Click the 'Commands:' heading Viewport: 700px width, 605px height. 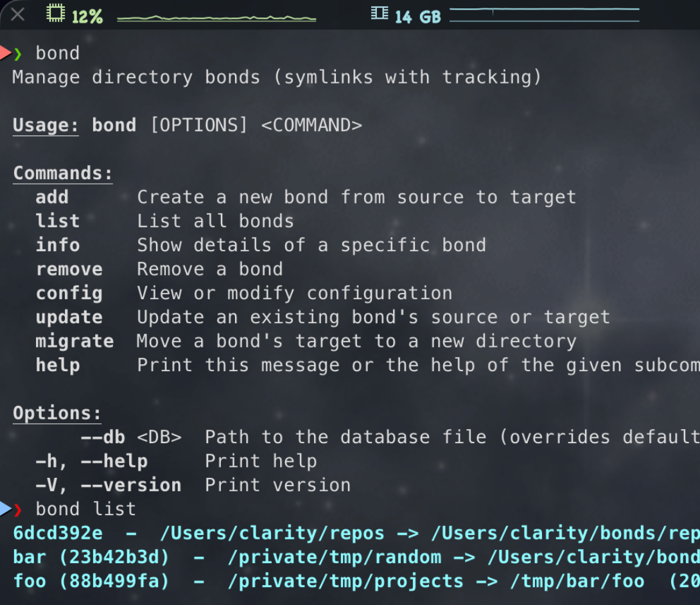click(62, 173)
